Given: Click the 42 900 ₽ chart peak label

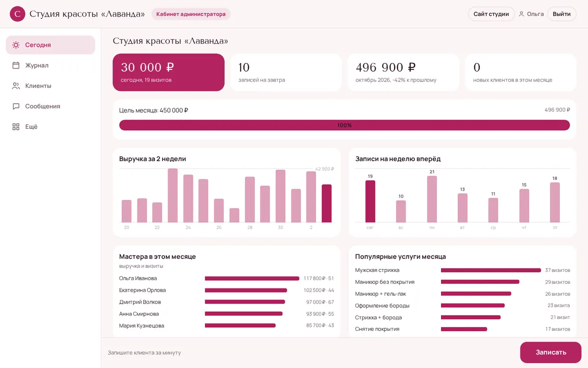Looking at the screenshot, I should (324, 169).
